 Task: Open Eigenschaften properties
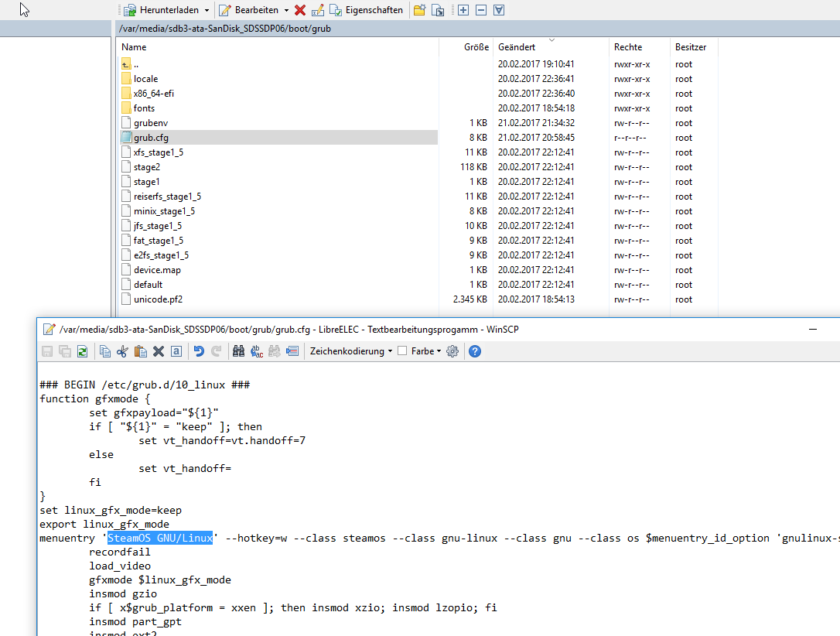tap(367, 9)
